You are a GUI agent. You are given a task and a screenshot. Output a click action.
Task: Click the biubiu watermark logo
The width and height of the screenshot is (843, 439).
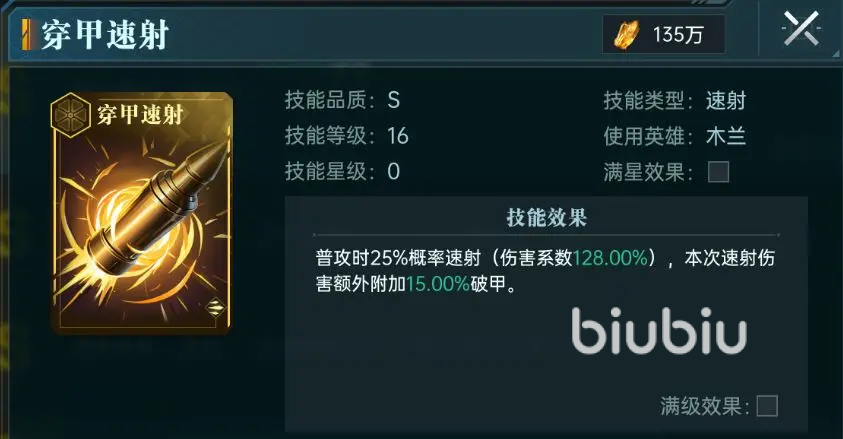pos(659,330)
